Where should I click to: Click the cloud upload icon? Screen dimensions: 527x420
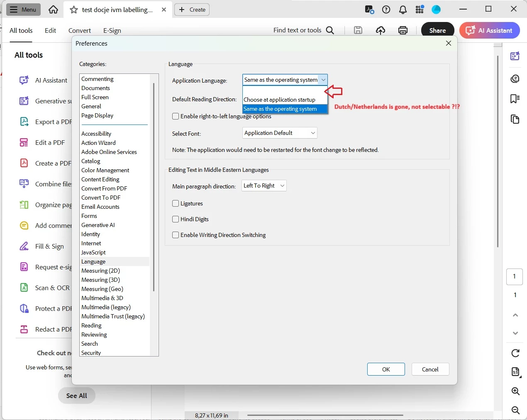381,30
